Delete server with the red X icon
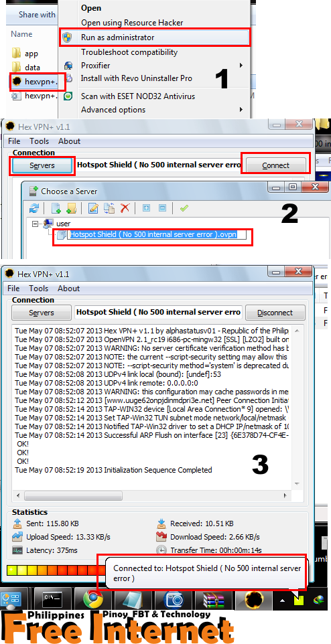Image resolution: width=331 pixels, height=644 pixels. click(125, 208)
